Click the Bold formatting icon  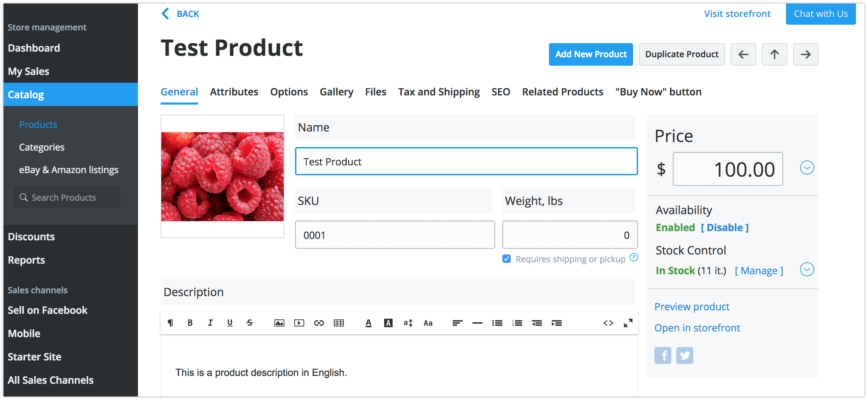coord(190,323)
